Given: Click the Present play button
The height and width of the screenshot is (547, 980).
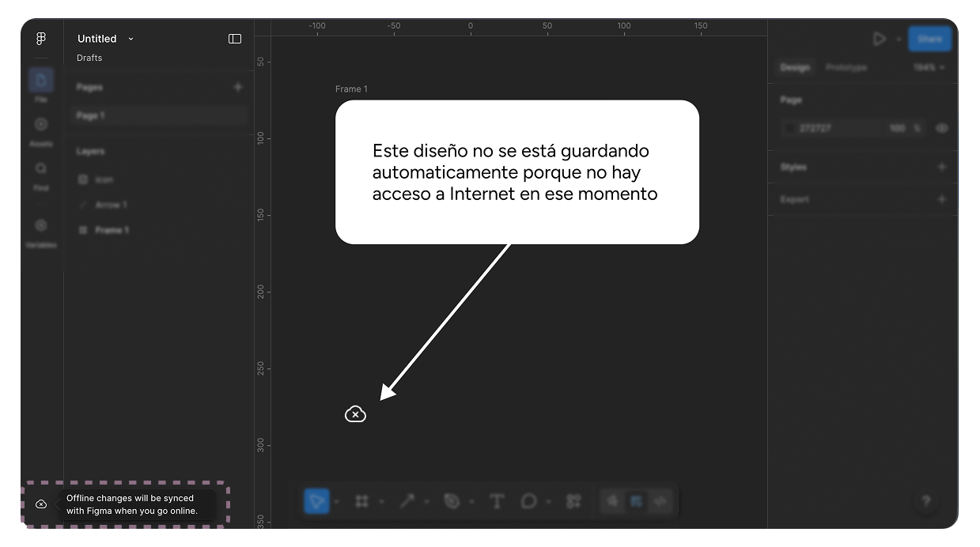Looking at the screenshot, I should click(879, 39).
